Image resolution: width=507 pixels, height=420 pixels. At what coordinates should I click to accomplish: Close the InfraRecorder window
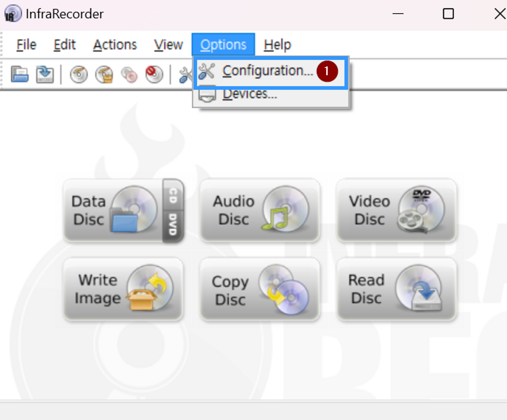point(500,14)
